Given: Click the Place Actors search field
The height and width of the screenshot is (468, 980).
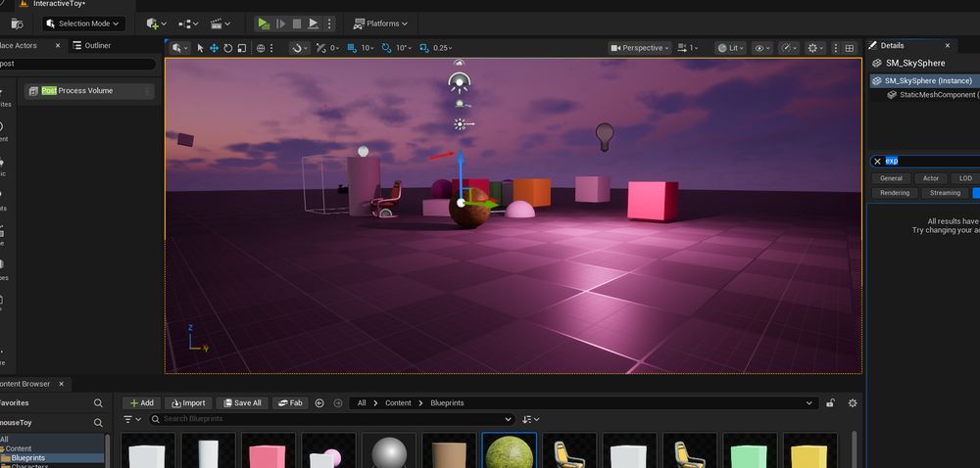Looking at the screenshot, I should [77, 64].
